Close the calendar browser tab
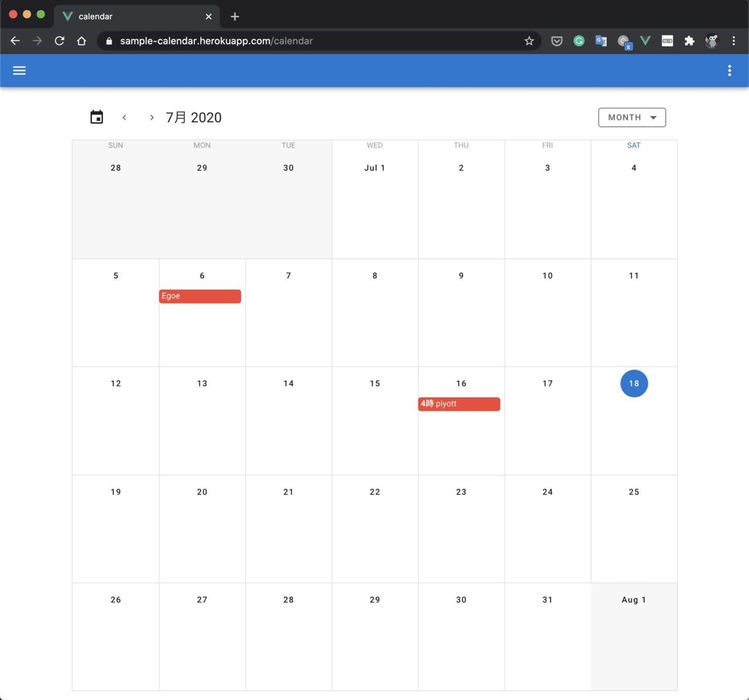 [208, 16]
